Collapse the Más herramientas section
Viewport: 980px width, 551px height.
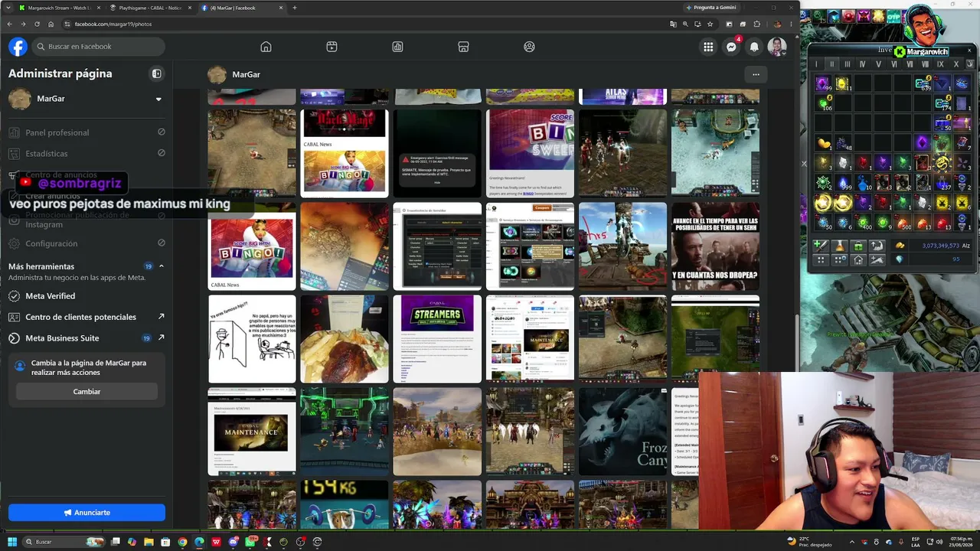(161, 266)
